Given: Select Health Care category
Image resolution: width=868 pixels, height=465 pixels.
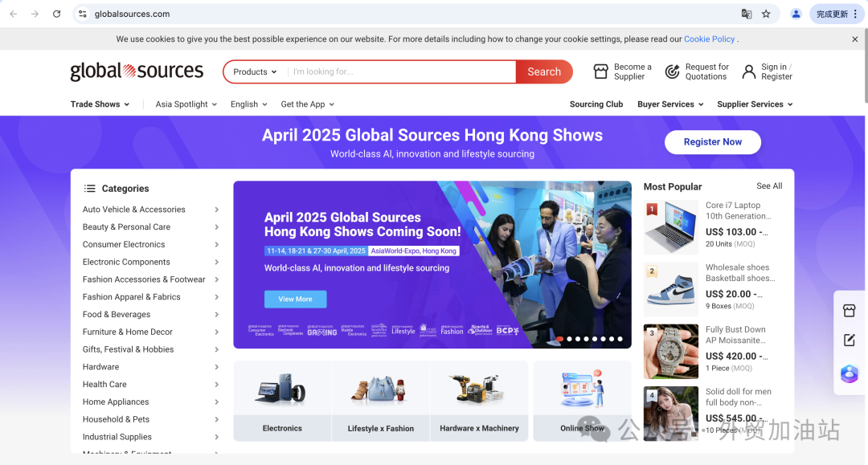Looking at the screenshot, I should pyautogui.click(x=104, y=384).
